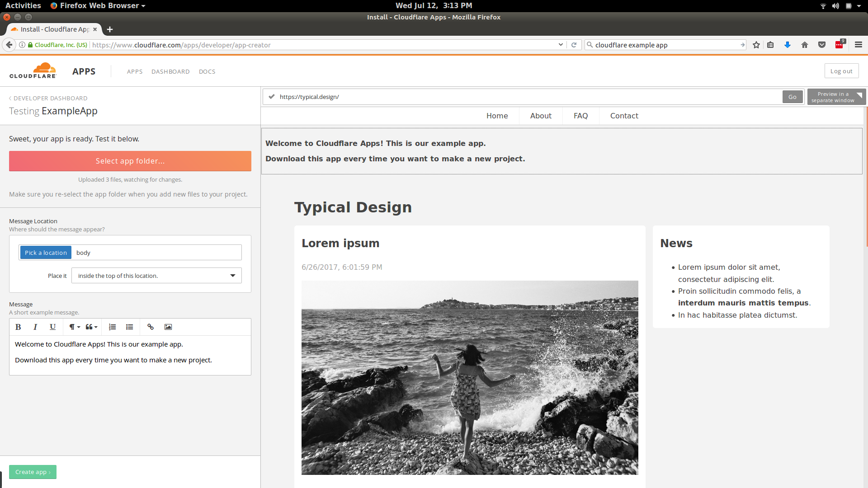Viewport: 868px width, 488px height.
Task: Click the 'Pick a location' button
Action: point(46,253)
